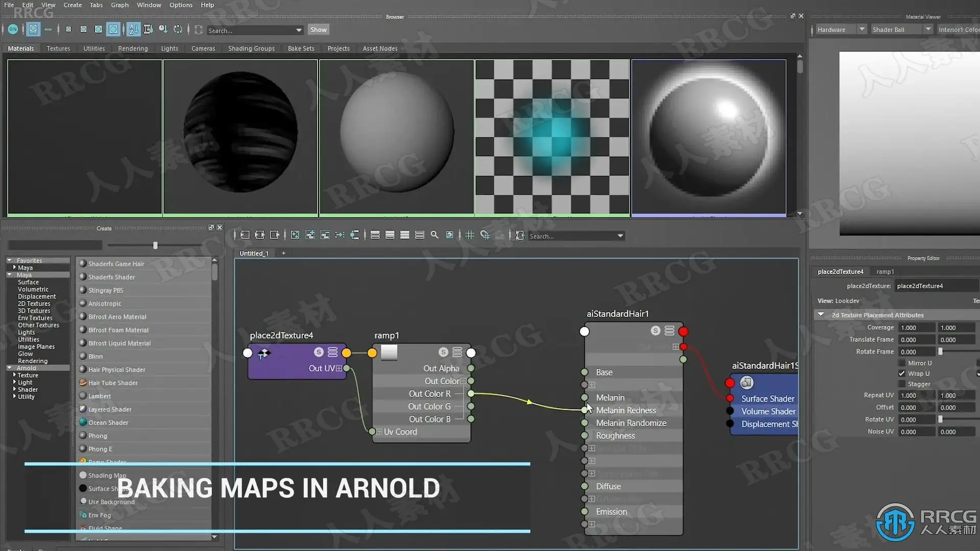Toggle the swatch generation ON button
Viewport: 980px width, 551px height.
(x=13, y=30)
